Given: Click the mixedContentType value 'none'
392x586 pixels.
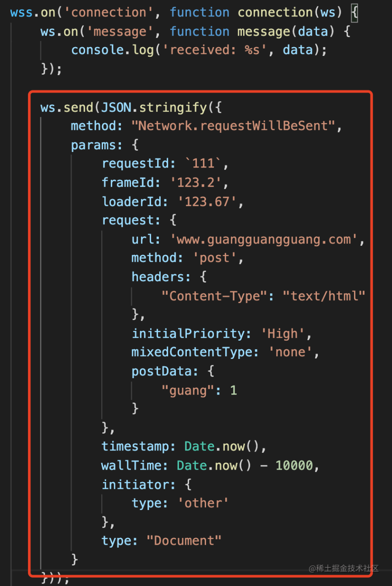Looking at the screenshot, I should pos(291,352).
